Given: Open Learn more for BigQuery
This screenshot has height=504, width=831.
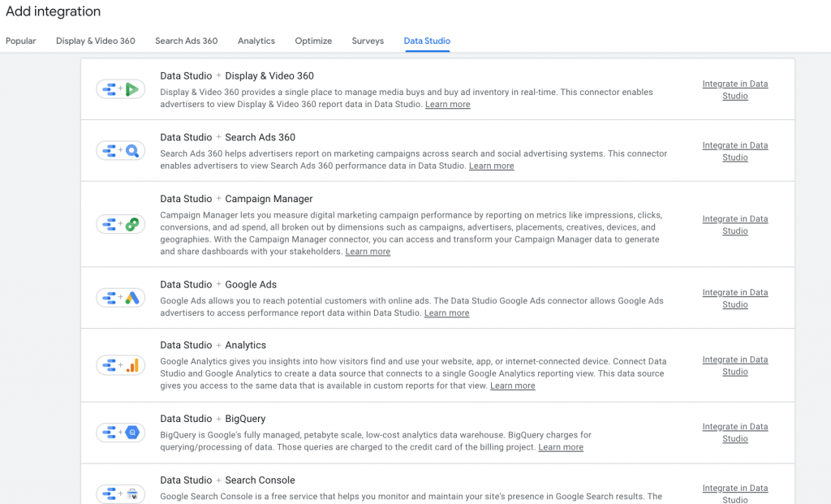Looking at the screenshot, I should (x=561, y=447).
